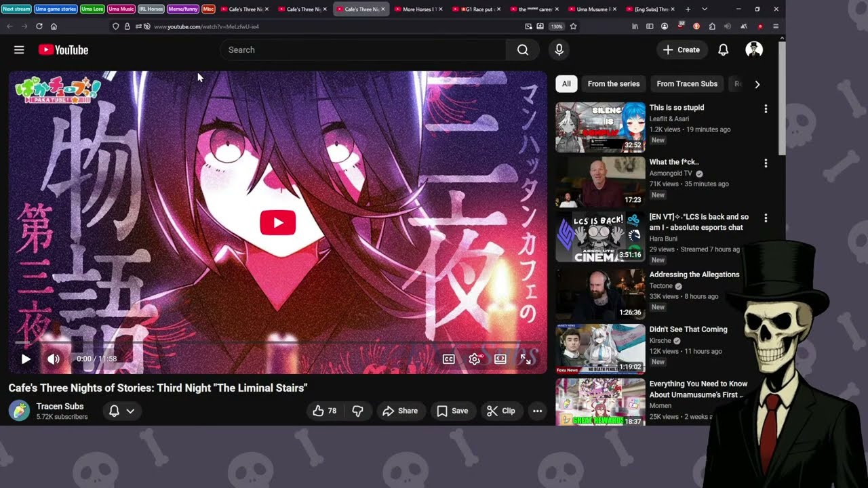
Task: Go to browser home page
Action: 54,26
